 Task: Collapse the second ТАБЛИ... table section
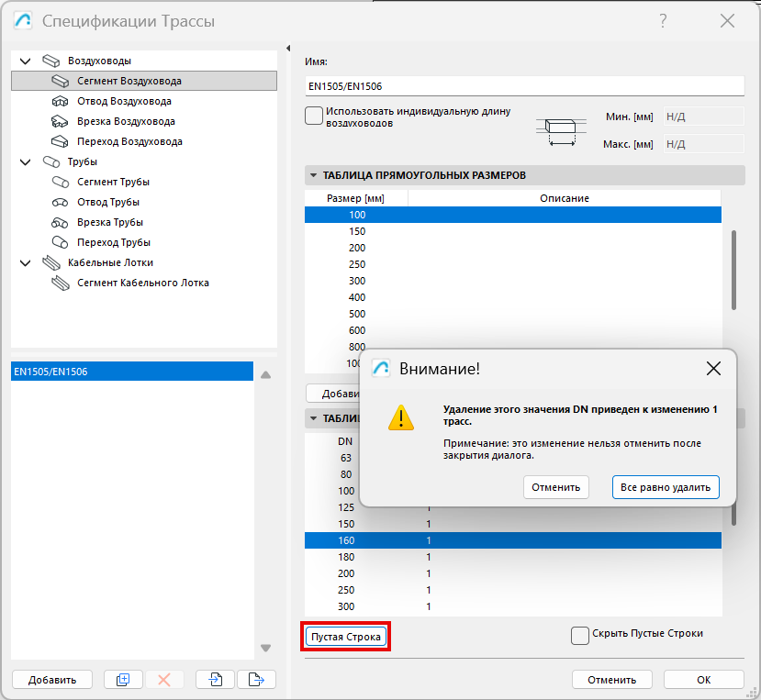(314, 418)
